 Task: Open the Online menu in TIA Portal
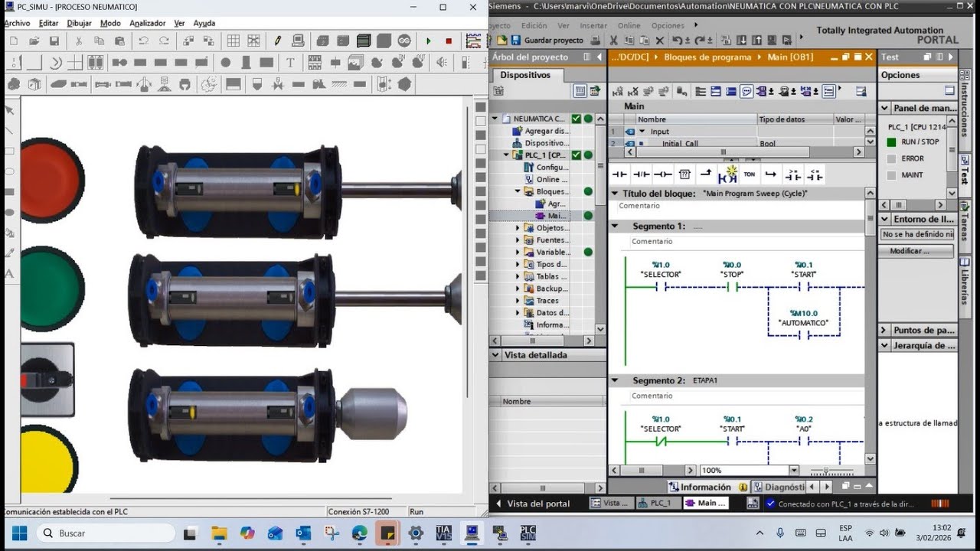[x=629, y=25]
